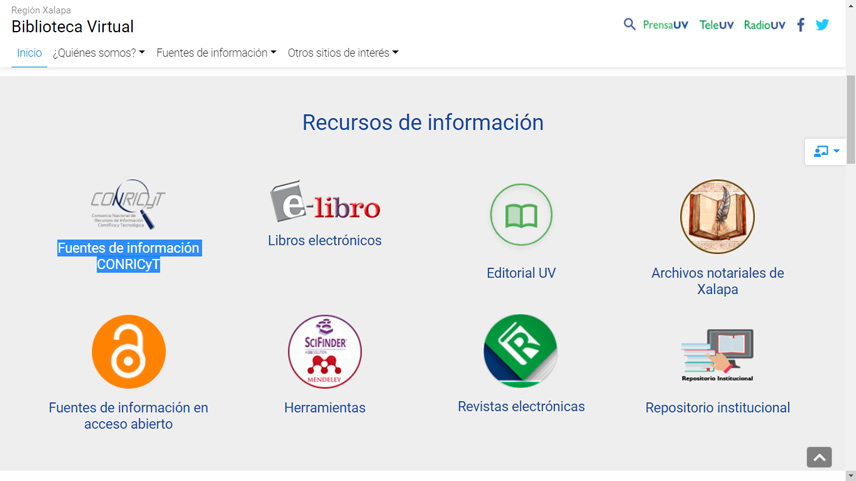Click the e-libro logo
This screenshot has height=481, width=856.
coord(325,202)
